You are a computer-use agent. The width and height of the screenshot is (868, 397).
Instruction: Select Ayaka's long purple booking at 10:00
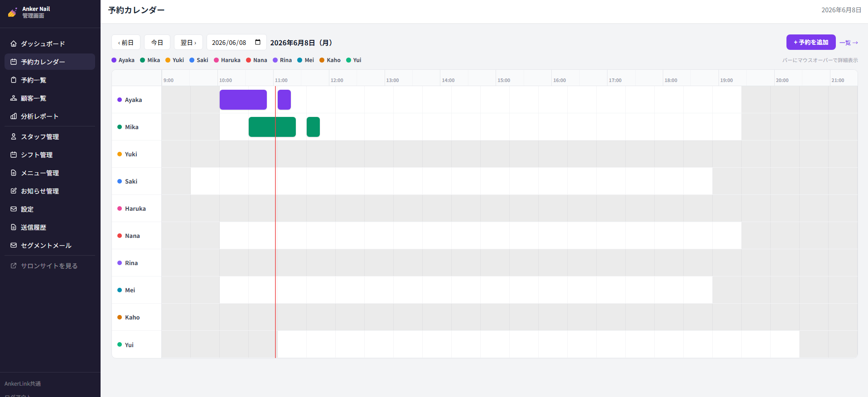243,100
